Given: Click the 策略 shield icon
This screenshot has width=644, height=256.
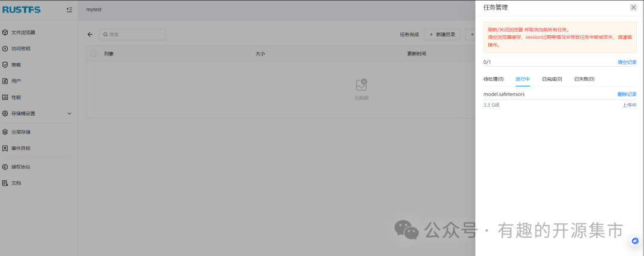Looking at the screenshot, I should click(5, 65).
